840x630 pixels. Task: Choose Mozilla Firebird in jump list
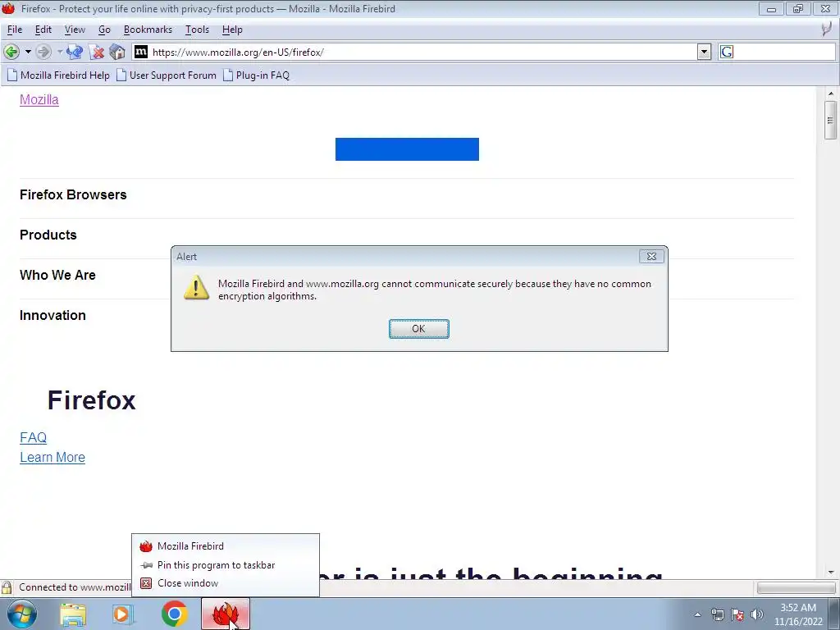click(226, 546)
